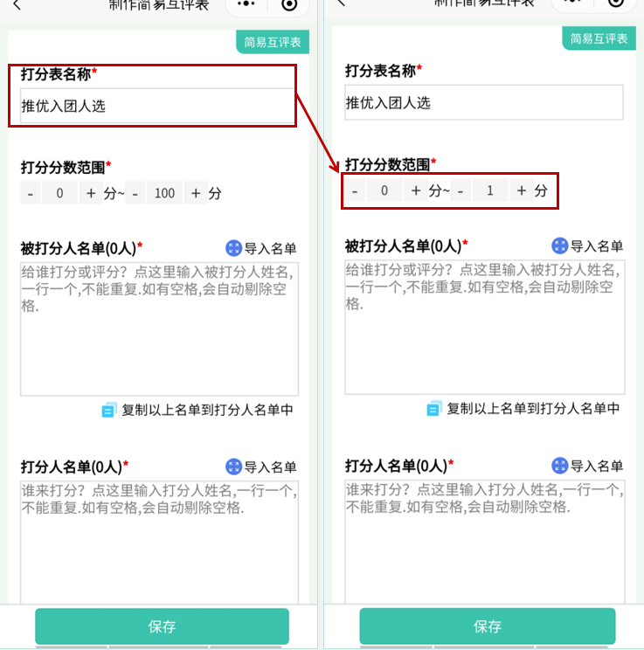Click import-list icon beside right 打分人名单

tap(559, 465)
